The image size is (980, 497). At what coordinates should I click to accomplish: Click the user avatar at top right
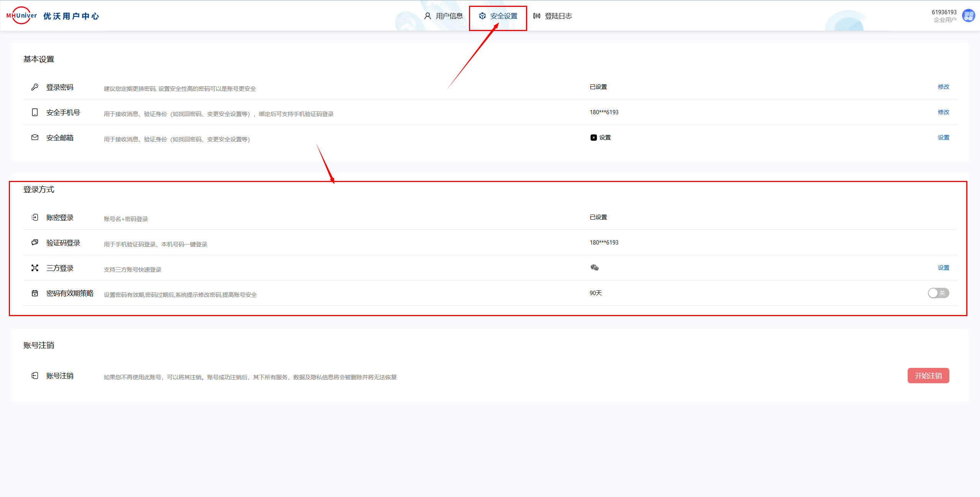click(x=969, y=16)
